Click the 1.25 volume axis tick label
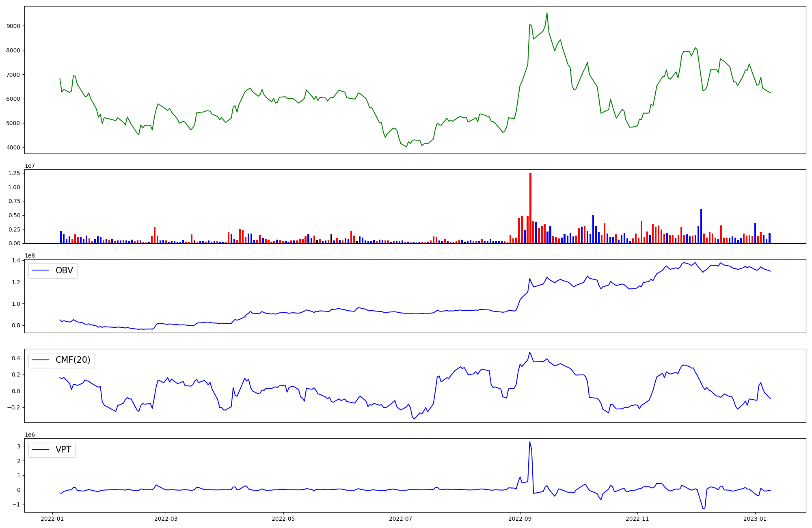The image size is (812, 528). (14, 173)
